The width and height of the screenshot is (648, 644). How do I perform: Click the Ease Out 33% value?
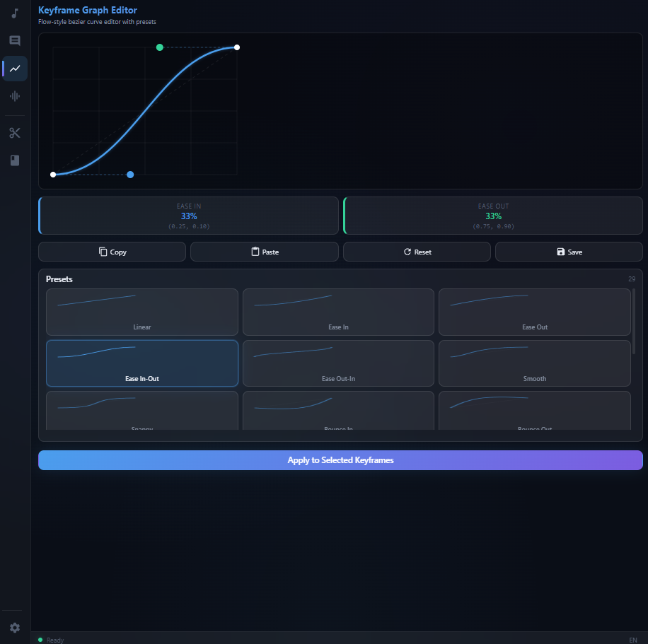point(494,216)
